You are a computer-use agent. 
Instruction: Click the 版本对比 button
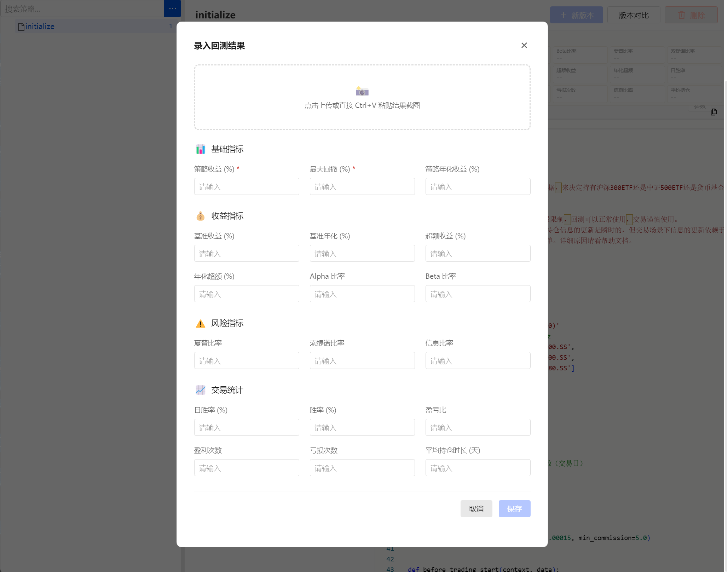[x=633, y=15]
